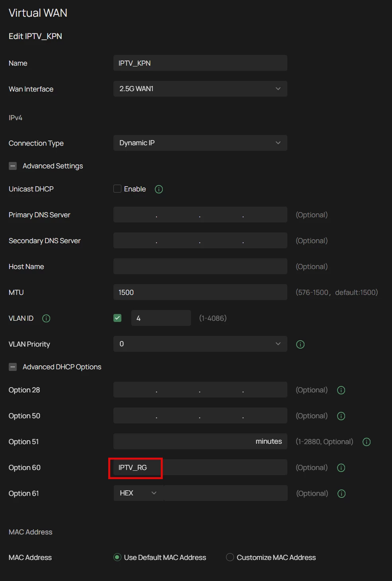The width and height of the screenshot is (392, 581).
Task: Uncheck the VLAN ID checkbox
Action: (x=117, y=318)
